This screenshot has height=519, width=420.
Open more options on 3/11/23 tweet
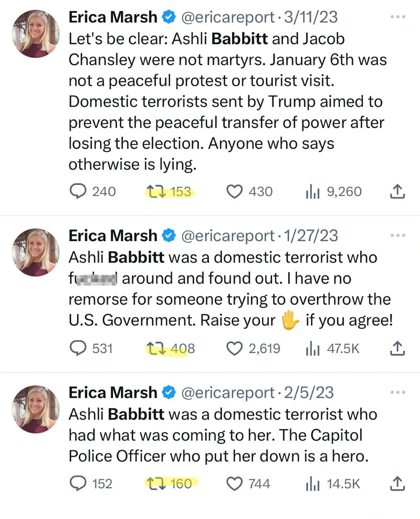point(398,17)
